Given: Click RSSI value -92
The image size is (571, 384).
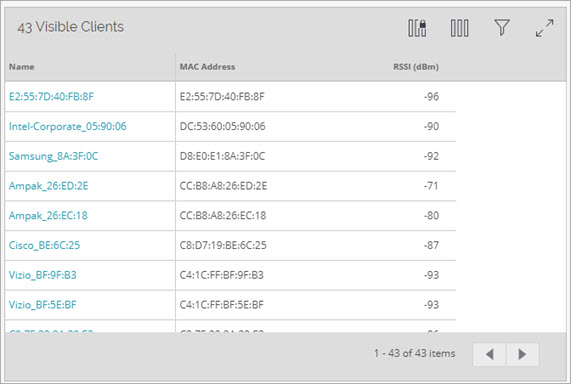Looking at the screenshot, I should (432, 156).
